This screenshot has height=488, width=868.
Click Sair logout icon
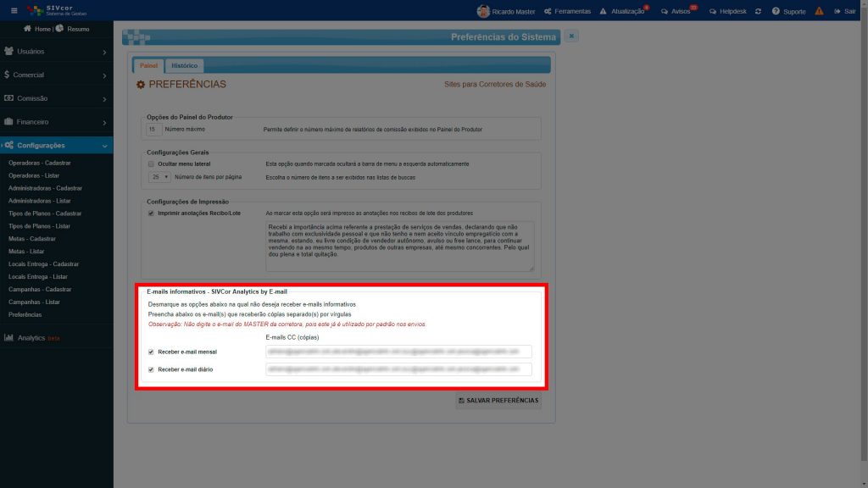[837, 11]
